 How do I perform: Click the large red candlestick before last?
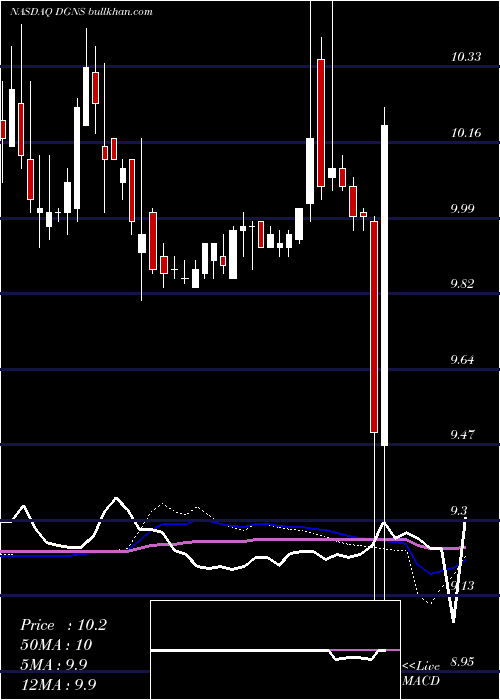pyautogui.click(x=374, y=326)
